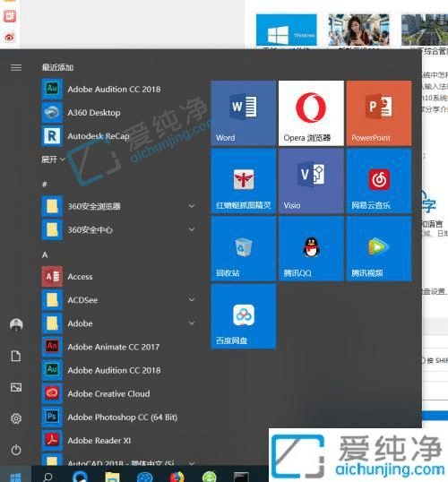Viewport: 448px width, 482px height.
Task: Click the Power button icon
Action: pyautogui.click(x=16, y=450)
